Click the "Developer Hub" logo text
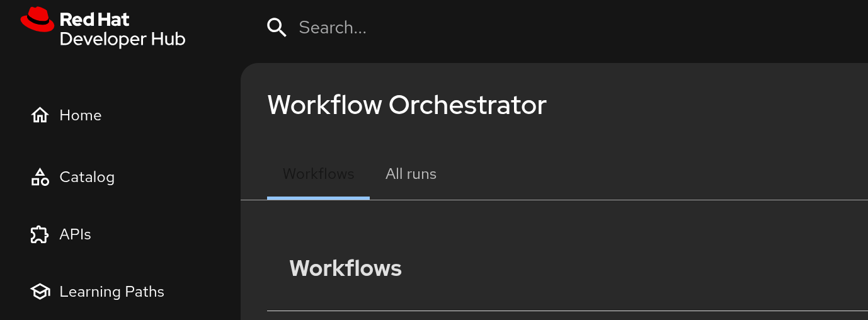Screen dimensions: 868x320 122,39
